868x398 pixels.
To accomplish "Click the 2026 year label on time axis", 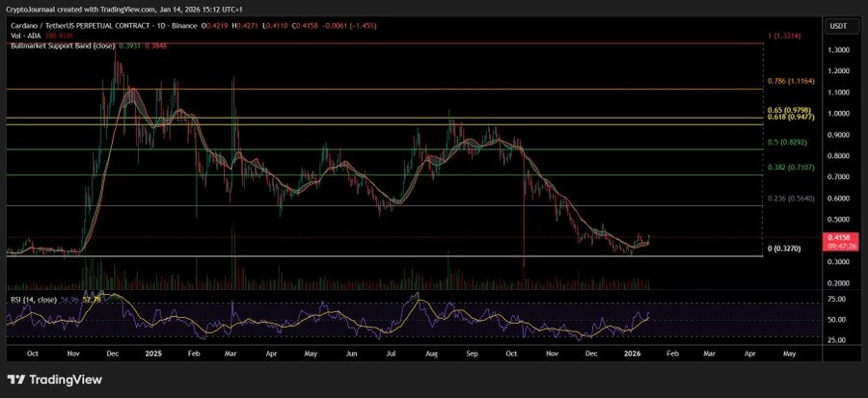I will pos(632,352).
